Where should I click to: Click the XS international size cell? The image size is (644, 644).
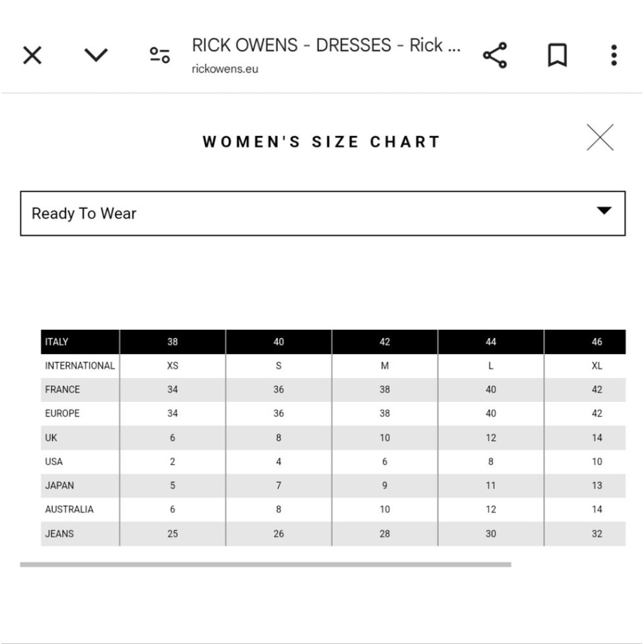pos(172,366)
